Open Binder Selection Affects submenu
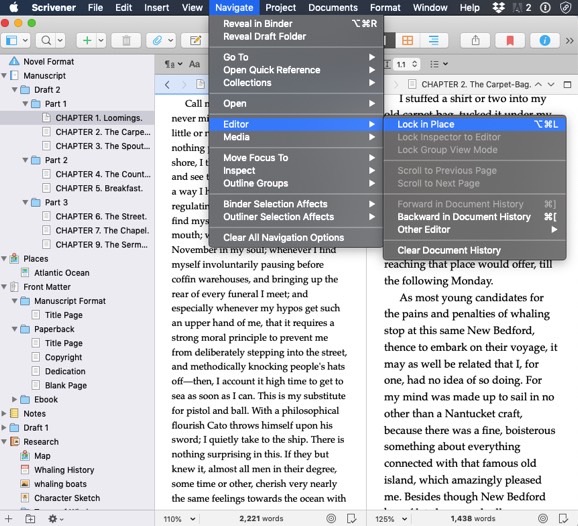Screen dimensions: 578x526 pyautogui.click(x=296, y=204)
